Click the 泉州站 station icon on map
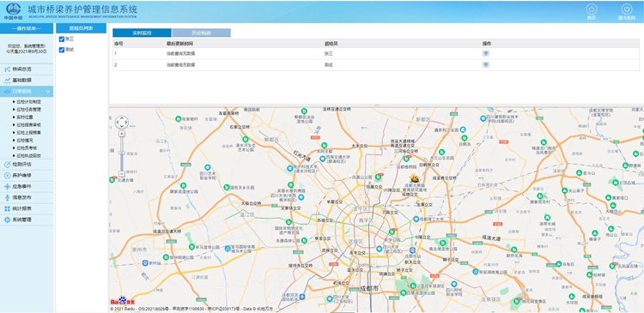 (145, 263)
